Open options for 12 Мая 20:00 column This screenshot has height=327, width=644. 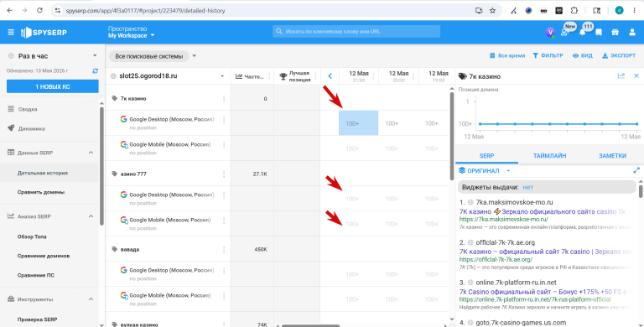pyautogui.click(x=413, y=76)
